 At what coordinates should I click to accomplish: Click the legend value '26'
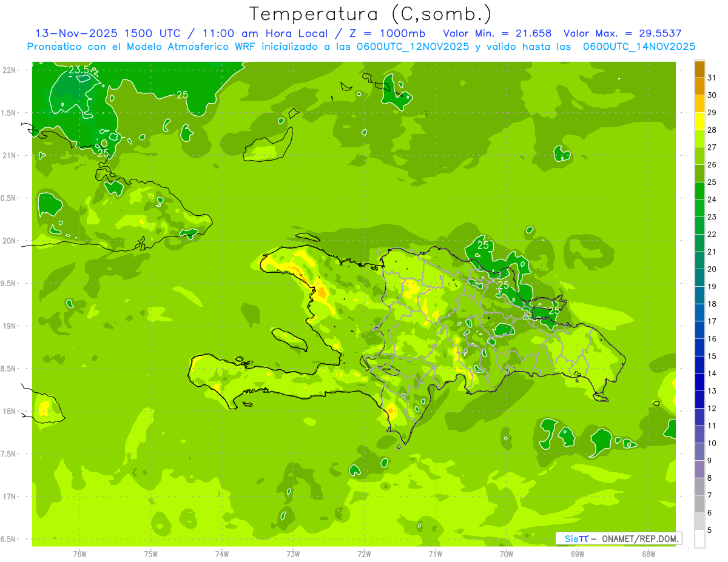click(x=712, y=165)
